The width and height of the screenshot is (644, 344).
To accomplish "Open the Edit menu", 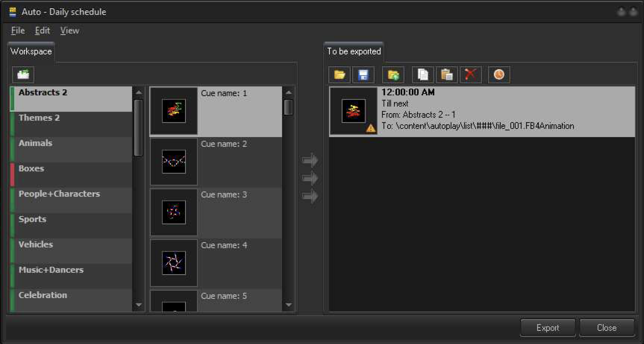I will [x=42, y=31].
